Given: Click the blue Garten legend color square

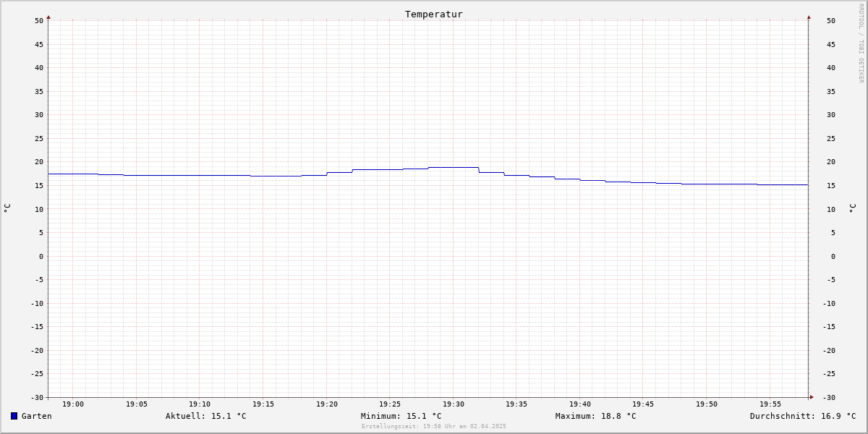Looking at the screenshot, I should click(x=14, y=416).
